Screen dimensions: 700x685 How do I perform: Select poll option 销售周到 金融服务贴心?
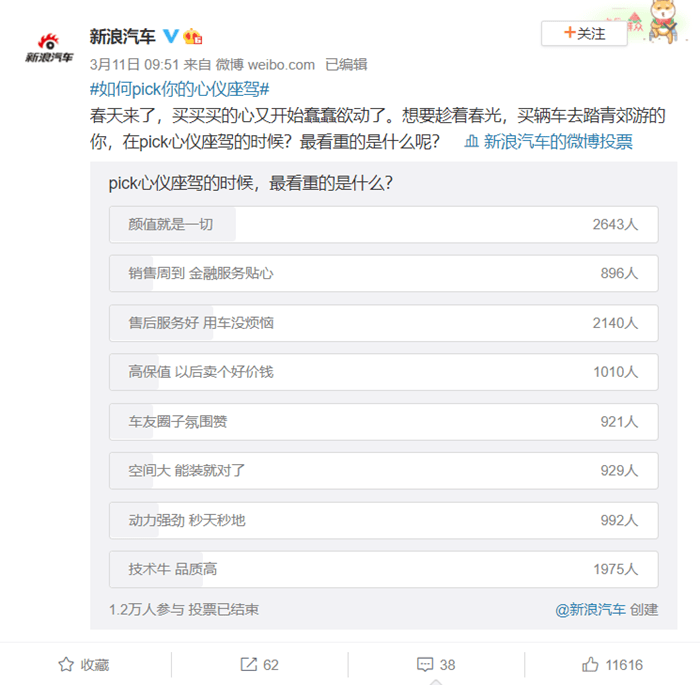tap(383, 273)
